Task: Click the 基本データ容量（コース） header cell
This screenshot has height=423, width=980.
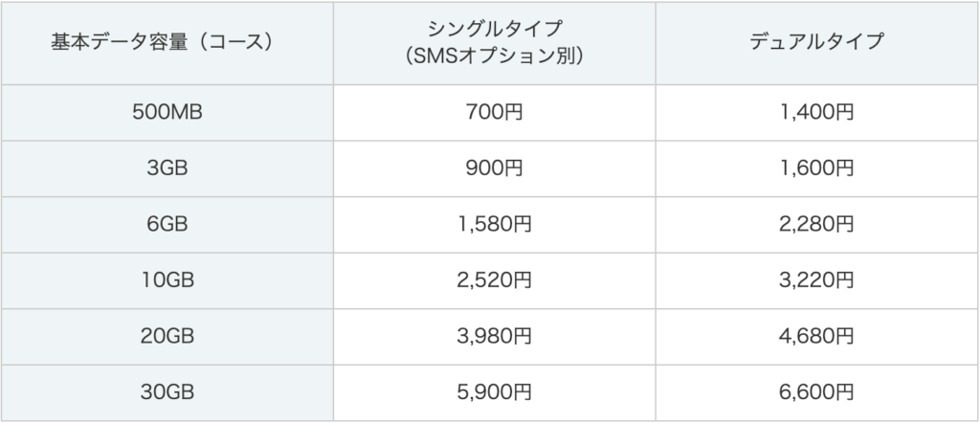Action: click(x=168, y=43)
